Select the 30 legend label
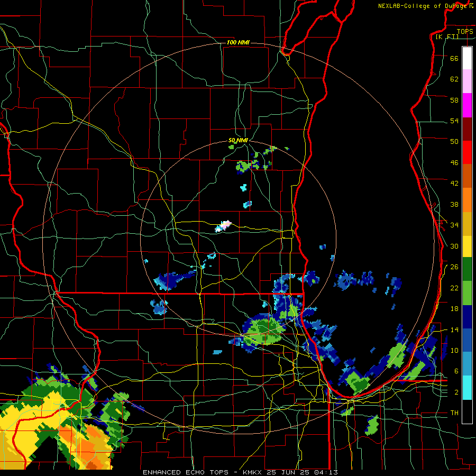Screen dimensions: 476x476 454,246
